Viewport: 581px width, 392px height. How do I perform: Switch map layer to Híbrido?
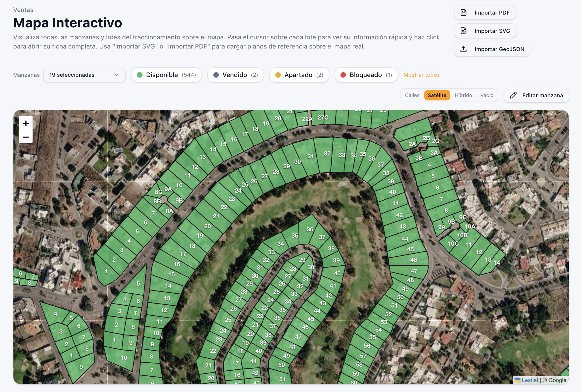(x=463, y=95)
